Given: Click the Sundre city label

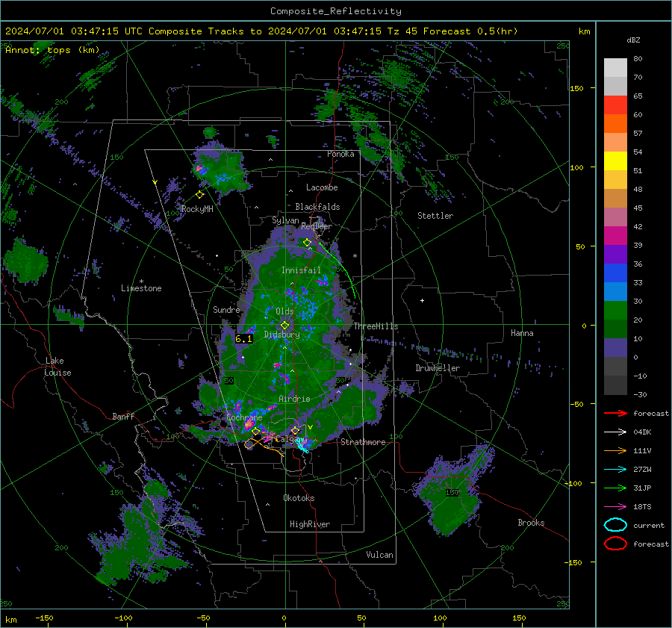Looking at the screenshot, I should pos(226,309).
